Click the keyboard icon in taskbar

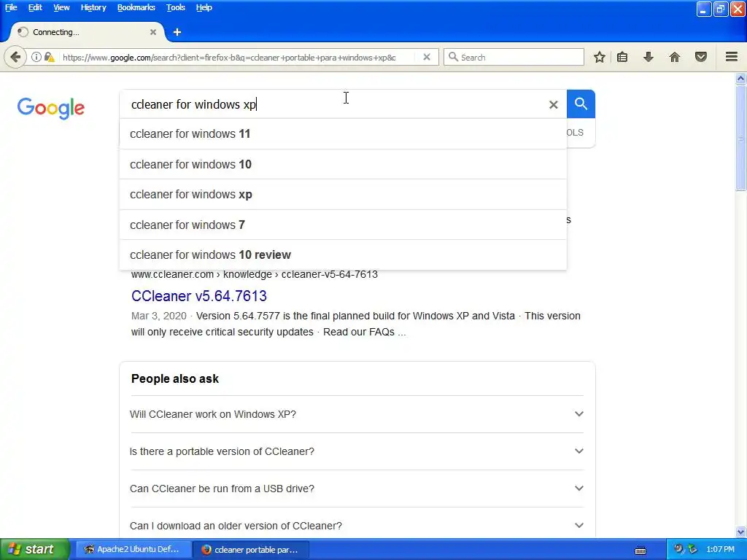(x=640, y=551)
